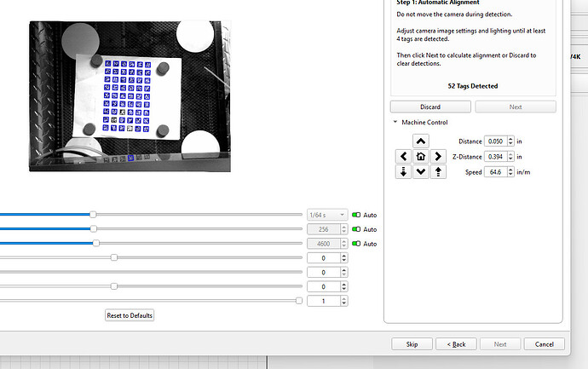Click the slider handle next to 1 value
This screenshot has height=369, width=588.
[299, 301]
